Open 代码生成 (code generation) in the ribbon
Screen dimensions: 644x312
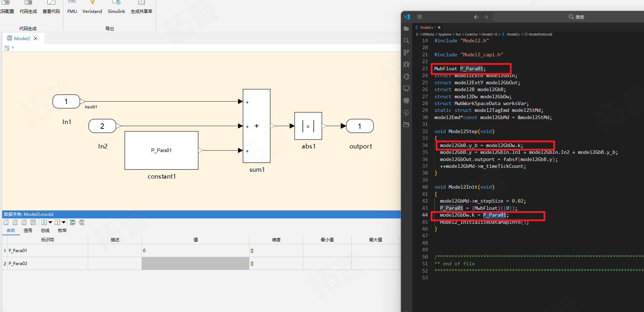click(28, 7)
